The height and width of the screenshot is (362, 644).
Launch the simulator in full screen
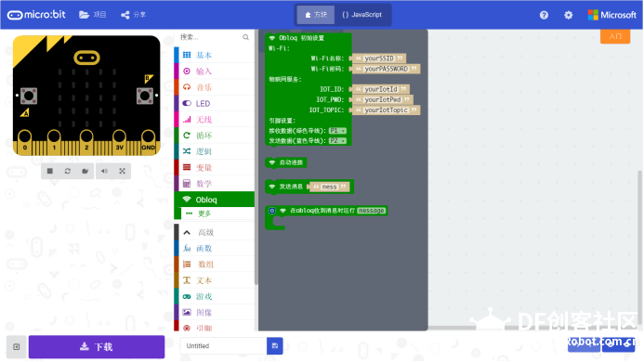122,171
